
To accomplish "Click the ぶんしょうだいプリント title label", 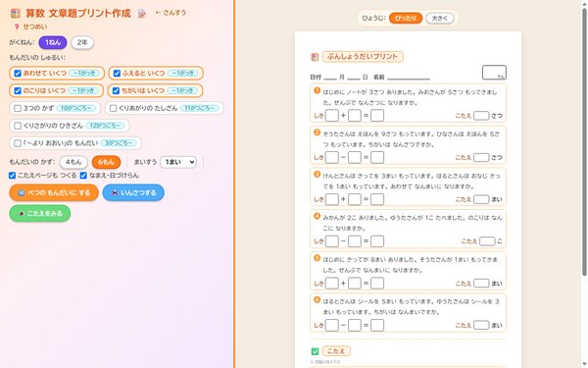I will point(363,57).
